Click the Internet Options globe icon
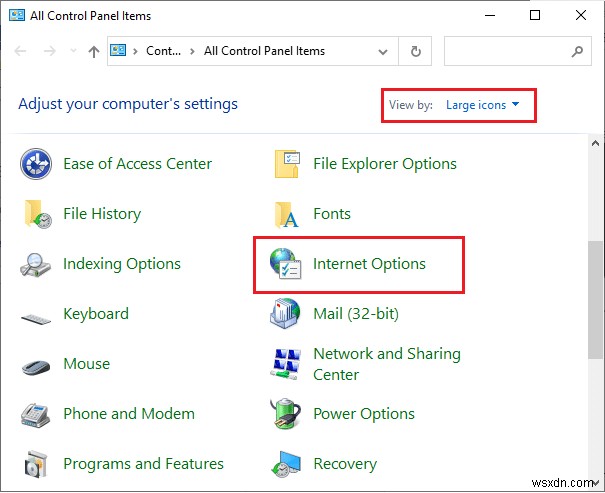The height and width of the screenshot is (493, 605). coord(287,264)
